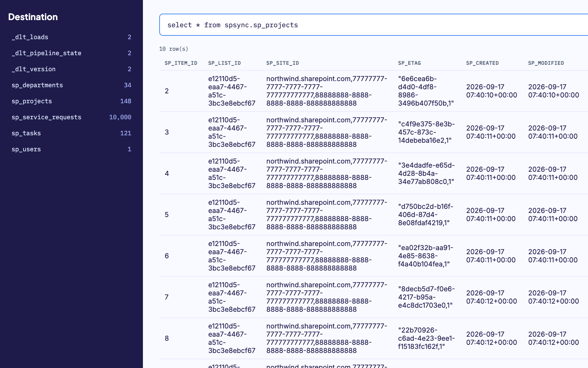Click the SP_ITEM_ID column header

[x=181, y=63]
